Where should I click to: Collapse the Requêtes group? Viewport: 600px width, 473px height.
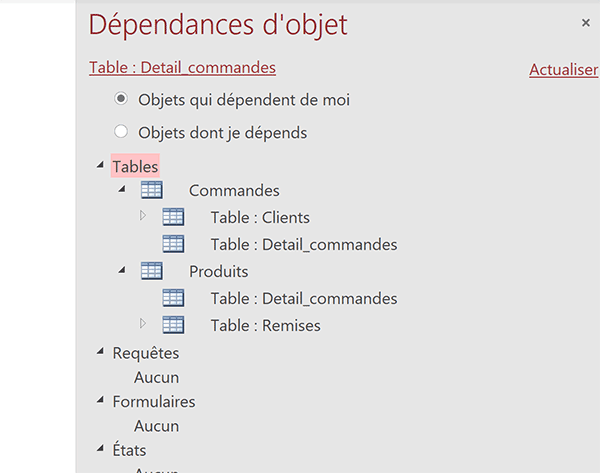click(100, 351)
